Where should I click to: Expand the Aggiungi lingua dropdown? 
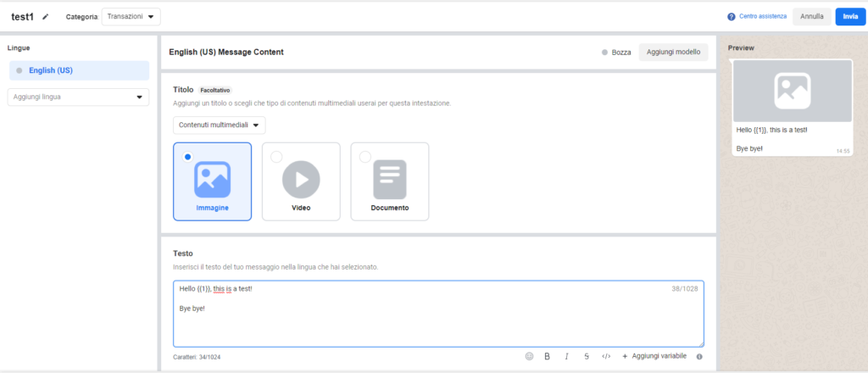(78, 97)
